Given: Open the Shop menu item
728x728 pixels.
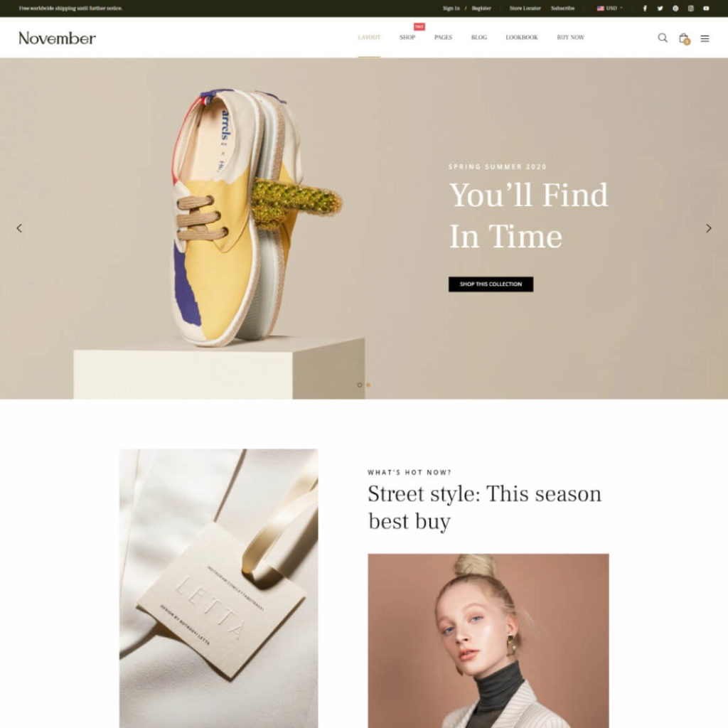Looking at the screenshot, I should click(x=407, y=37).
